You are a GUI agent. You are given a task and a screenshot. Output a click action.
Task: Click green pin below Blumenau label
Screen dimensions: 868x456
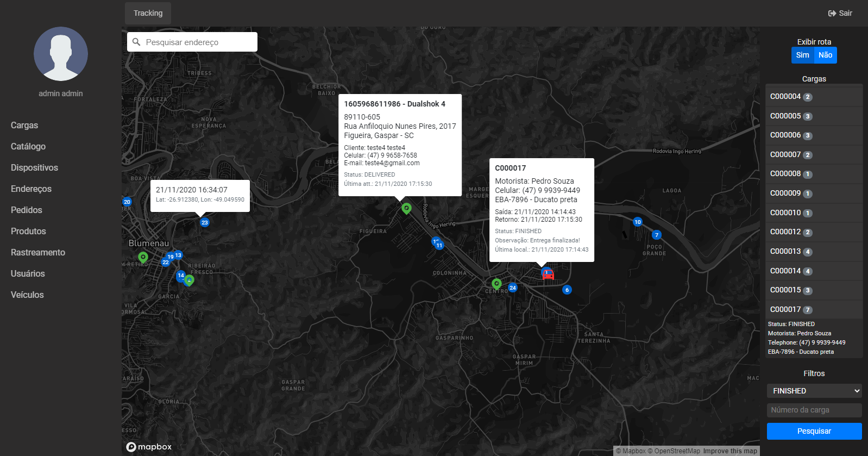[x=143, y=257]
